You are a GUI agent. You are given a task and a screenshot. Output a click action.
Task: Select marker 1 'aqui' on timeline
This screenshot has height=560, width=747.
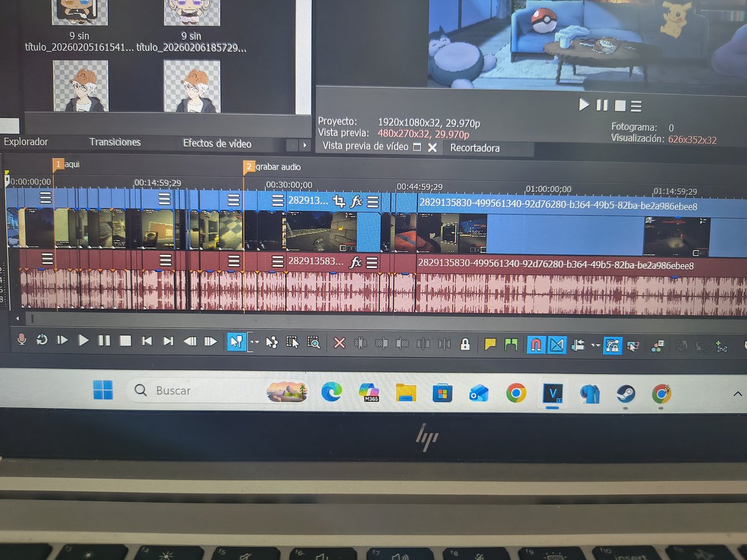pos(59,165)
